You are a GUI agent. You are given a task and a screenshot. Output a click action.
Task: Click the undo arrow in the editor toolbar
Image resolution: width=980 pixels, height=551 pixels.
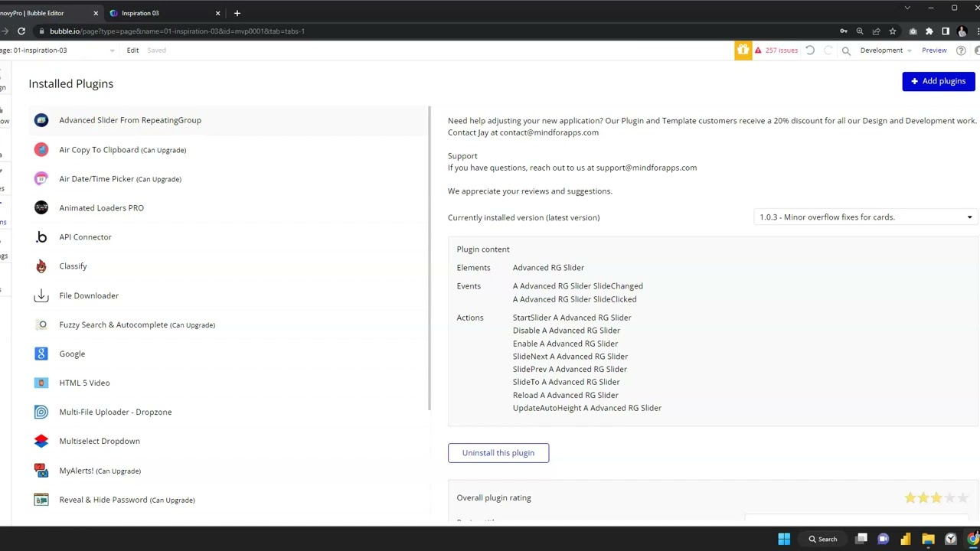coord(810,51)
